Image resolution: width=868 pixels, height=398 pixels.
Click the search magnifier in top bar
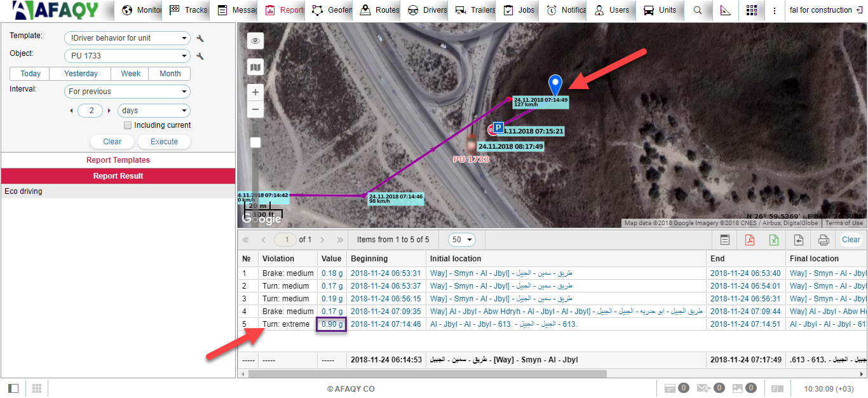point(698,10)
